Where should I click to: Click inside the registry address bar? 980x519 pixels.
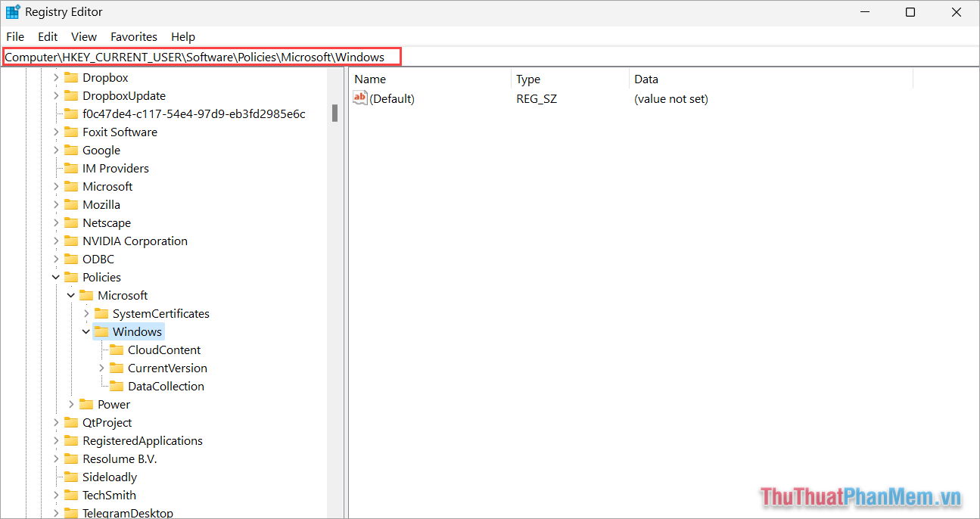point(201,57)
